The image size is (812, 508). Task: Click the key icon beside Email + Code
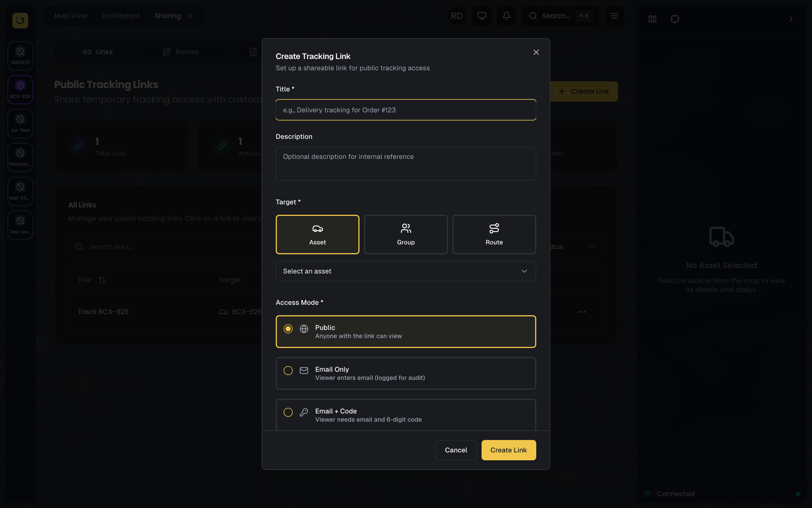coord(304,412)
